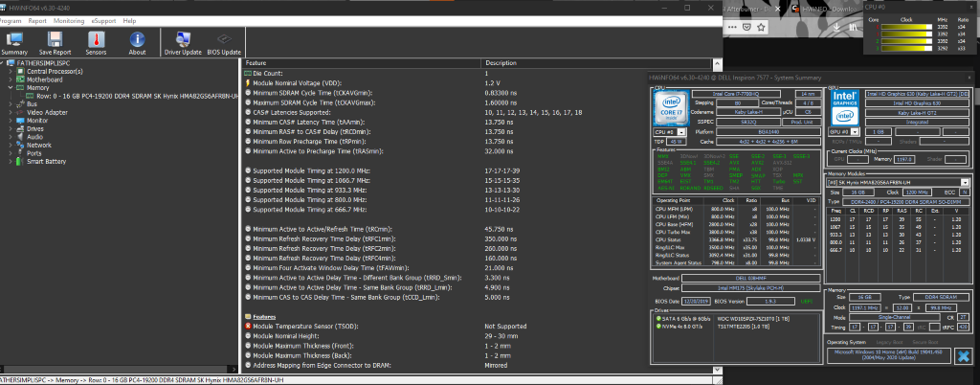
Task: Open the Sensors thermometer tool
Action: 96,42
